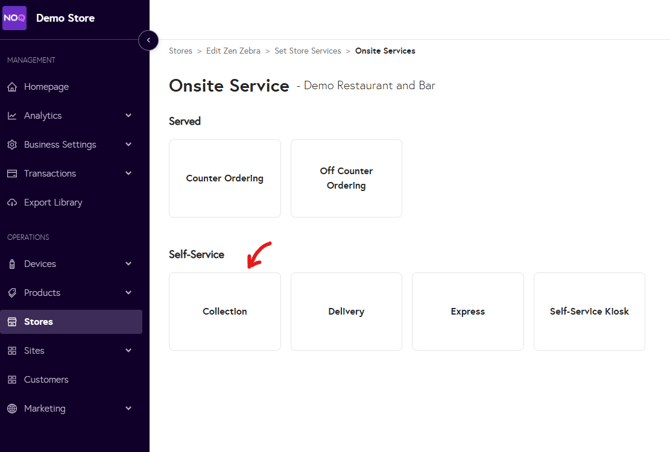Go to Stores breadcrumb link

click(x=180, y=51)
